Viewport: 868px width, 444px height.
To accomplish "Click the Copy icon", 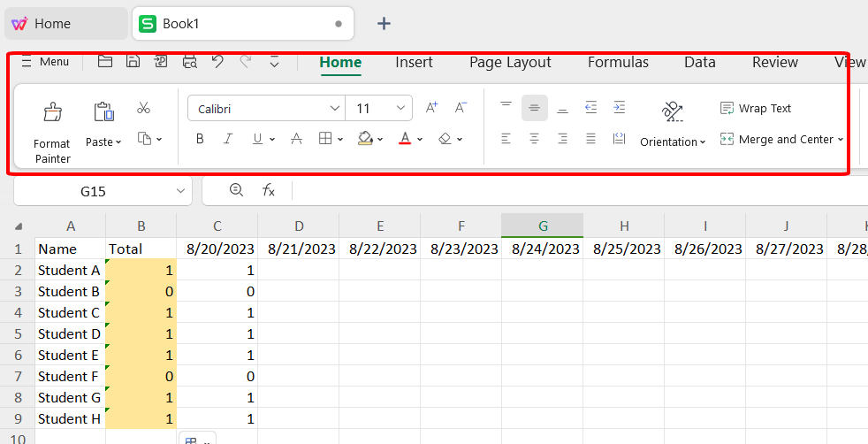I will coord(144,138).
